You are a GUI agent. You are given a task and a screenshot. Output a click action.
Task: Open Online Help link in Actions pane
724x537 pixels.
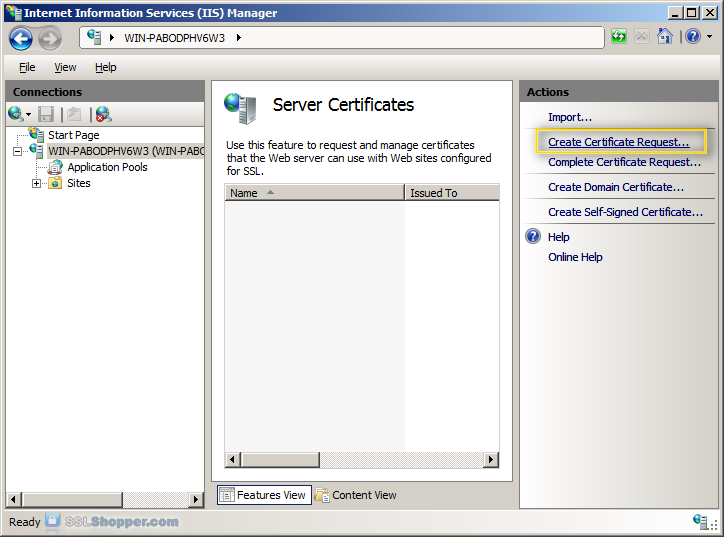(575, 257)
